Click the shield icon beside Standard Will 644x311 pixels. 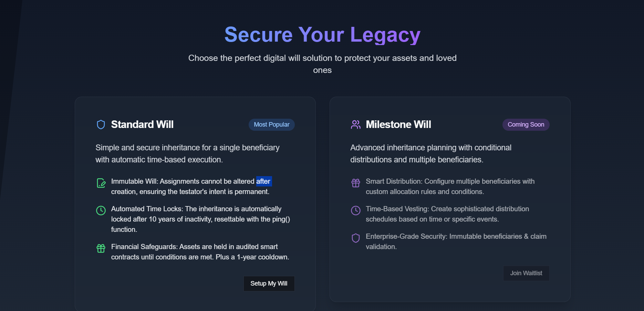coord(101,125)
